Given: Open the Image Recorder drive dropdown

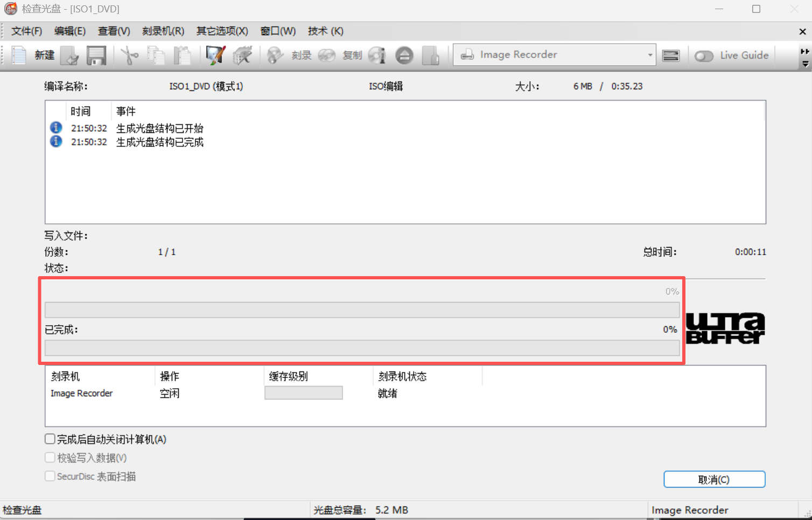Looking at the screenshot, I should (649, 54).
